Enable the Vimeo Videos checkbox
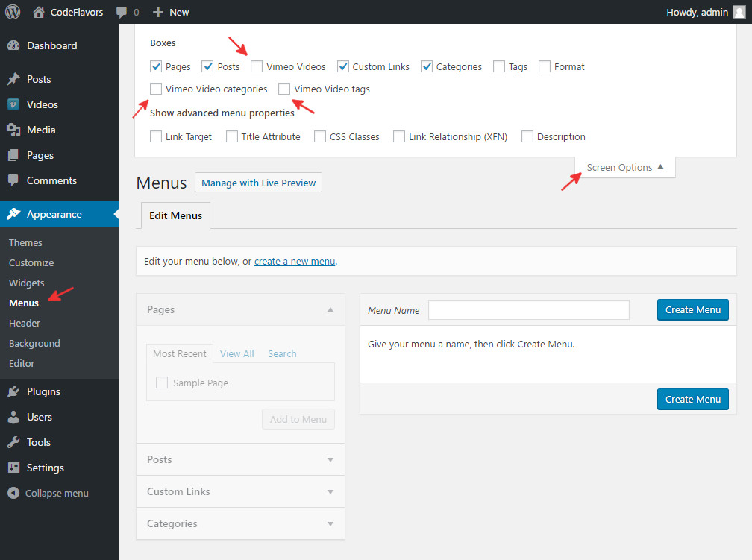The width and height of the screenshot is (752, 560). point(257,66)
